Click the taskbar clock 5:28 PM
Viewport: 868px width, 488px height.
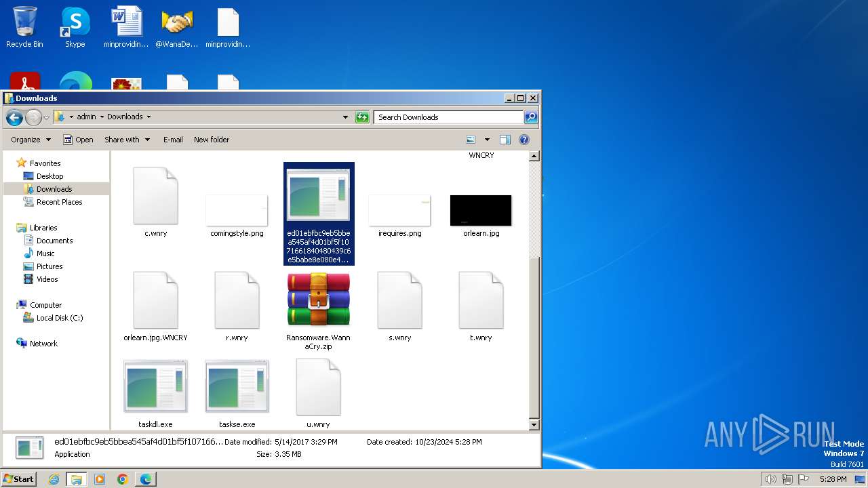833,479
